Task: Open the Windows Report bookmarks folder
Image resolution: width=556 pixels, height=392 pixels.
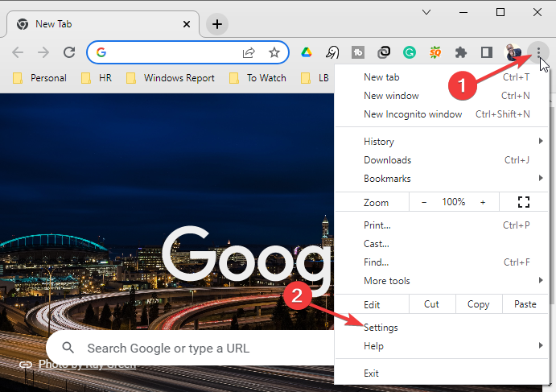Action: click(x=171, y=78)
